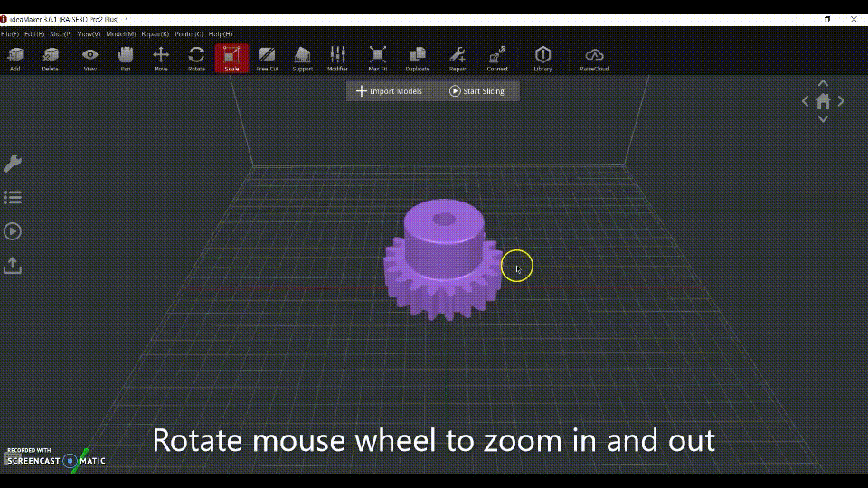Open the Edit menu
868x488 pixels.
point(34,33)
